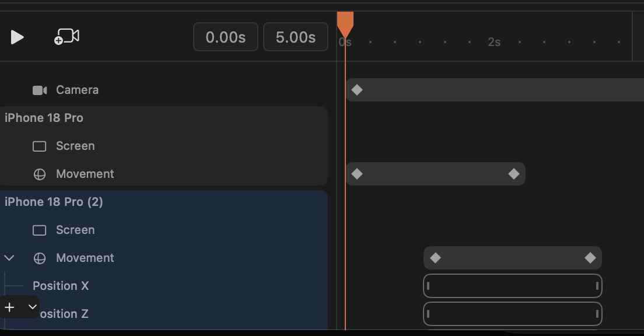Edit the 0.00s start time field
Screen dimensions: 644x336
click(x=226, y=37)
